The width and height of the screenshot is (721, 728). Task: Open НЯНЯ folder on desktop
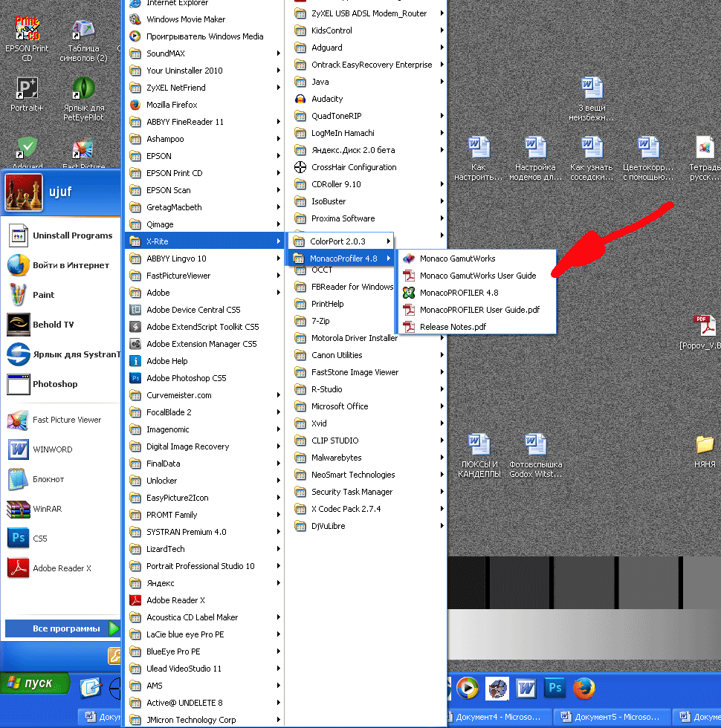coord(705,452)
